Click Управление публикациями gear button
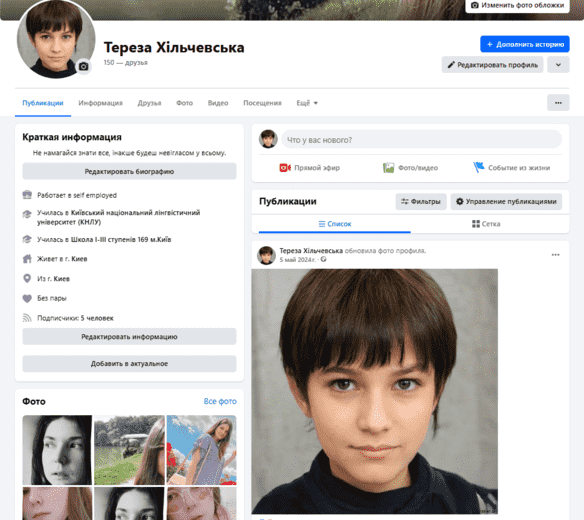584x520 pixels. click(506, 202)
